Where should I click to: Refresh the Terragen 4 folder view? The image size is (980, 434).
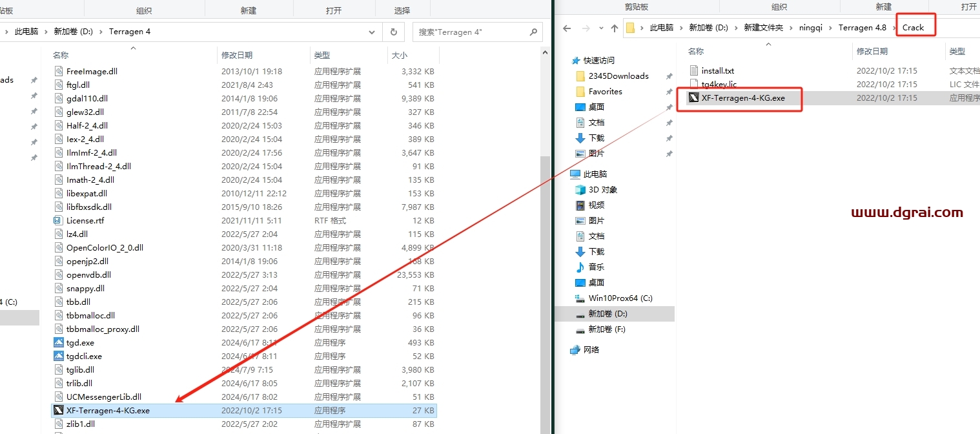(x=394, y=31)
